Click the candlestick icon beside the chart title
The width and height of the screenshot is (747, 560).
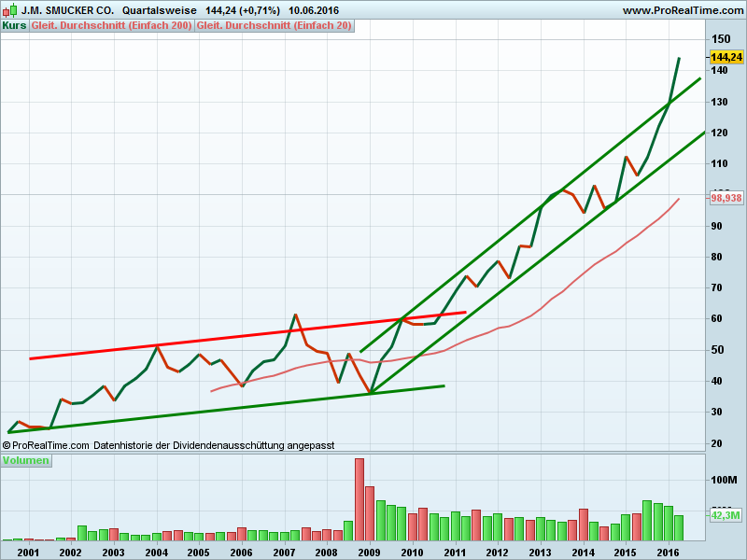(x=10, y=10)
